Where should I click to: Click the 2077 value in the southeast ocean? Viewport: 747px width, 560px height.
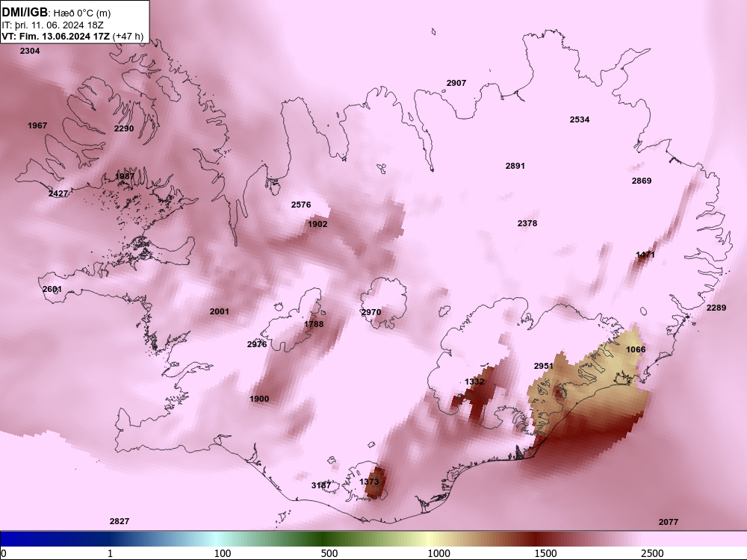(669, 523)
